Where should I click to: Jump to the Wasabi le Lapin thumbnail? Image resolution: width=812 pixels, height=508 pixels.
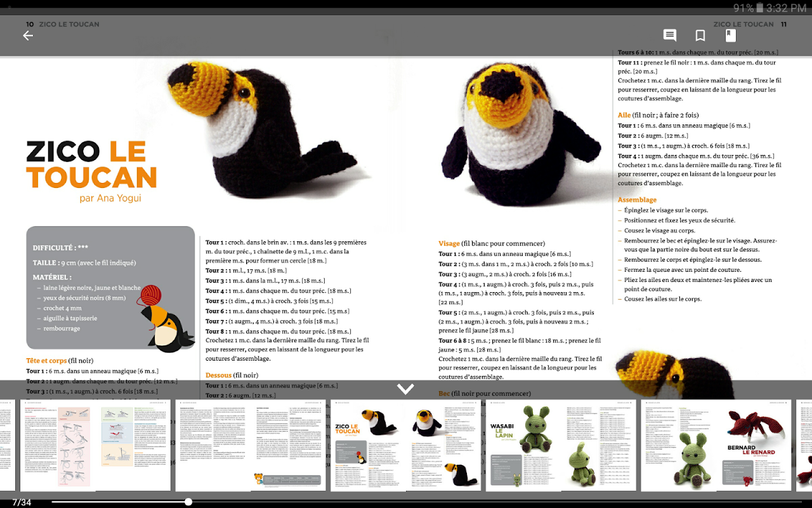pyautogui.click(x=561, y=444)
